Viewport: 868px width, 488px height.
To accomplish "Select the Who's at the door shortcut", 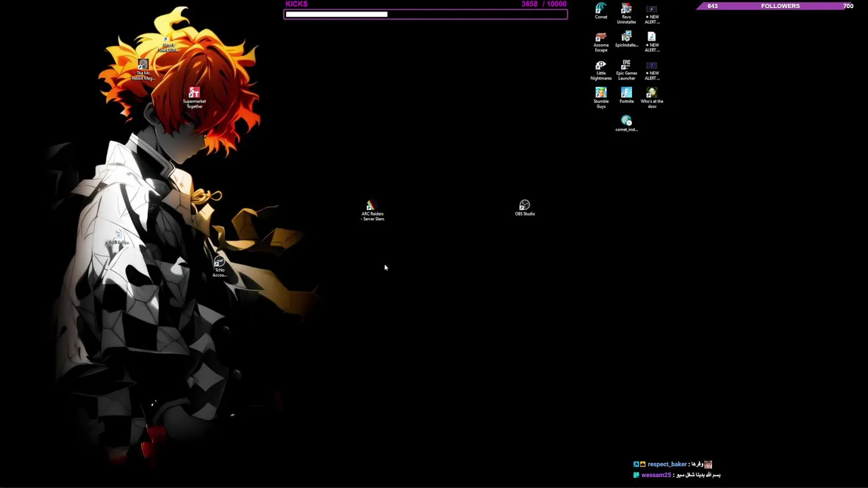I will 652,98.
